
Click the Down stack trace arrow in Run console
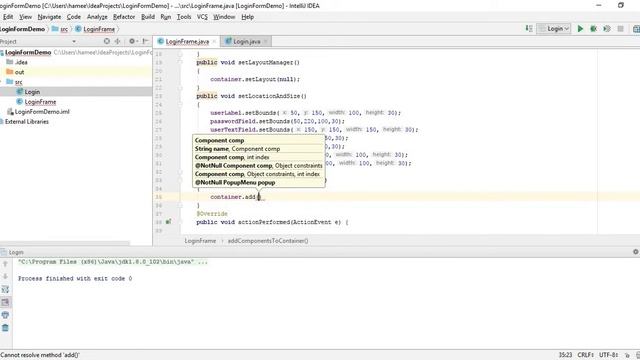[5, 277]
